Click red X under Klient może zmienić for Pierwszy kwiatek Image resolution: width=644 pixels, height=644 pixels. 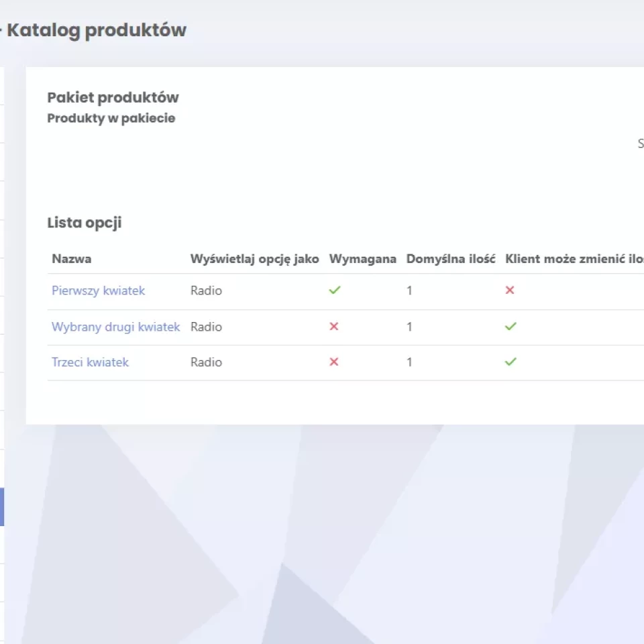(510, 290)
